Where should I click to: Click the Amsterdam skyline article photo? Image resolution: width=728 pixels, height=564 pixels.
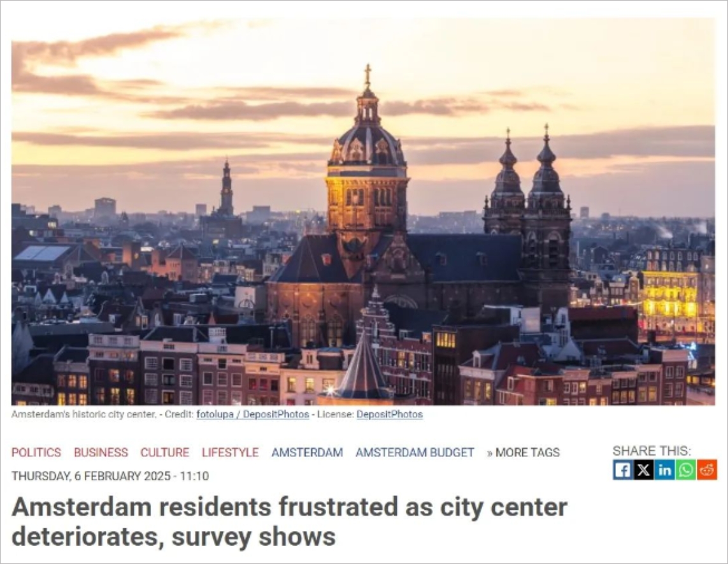[363, 212]
